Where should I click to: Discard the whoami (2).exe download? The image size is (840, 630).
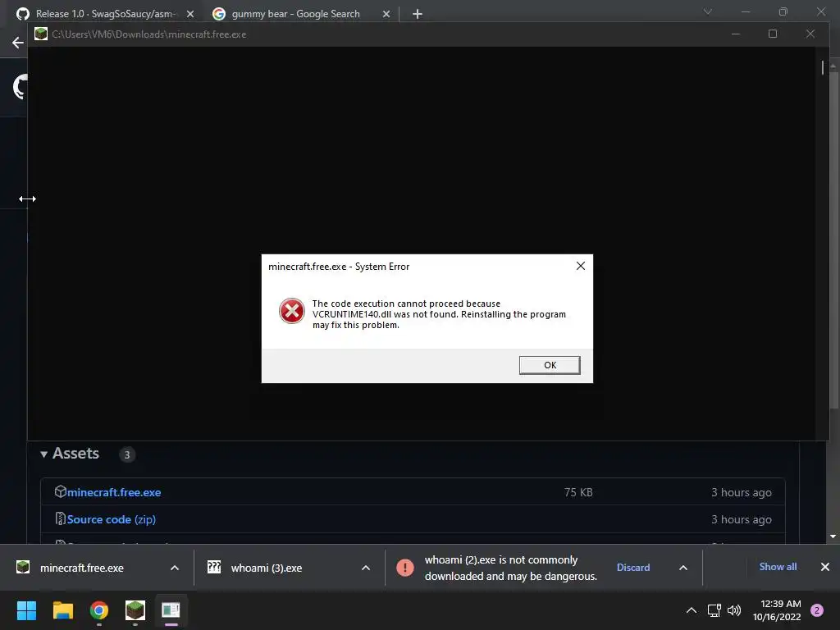(x=633, y=568)
